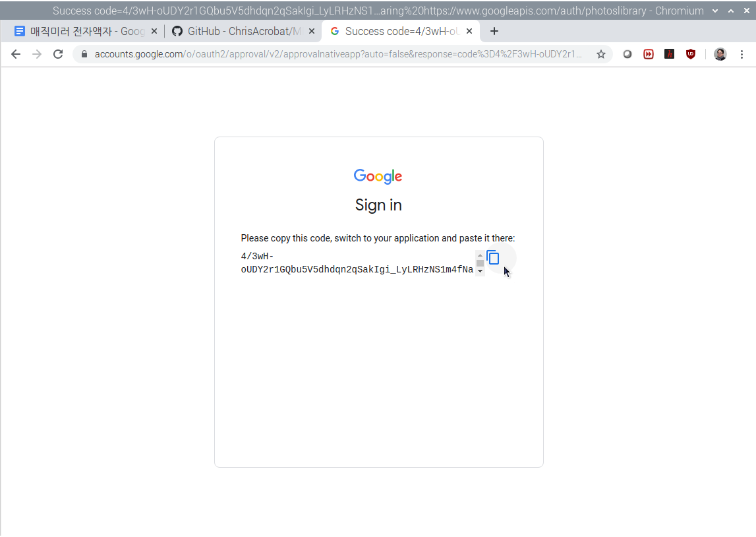Viewport: 756px width, 537px height.
Task: Close the GitHub tab
Action: point(312,32)
